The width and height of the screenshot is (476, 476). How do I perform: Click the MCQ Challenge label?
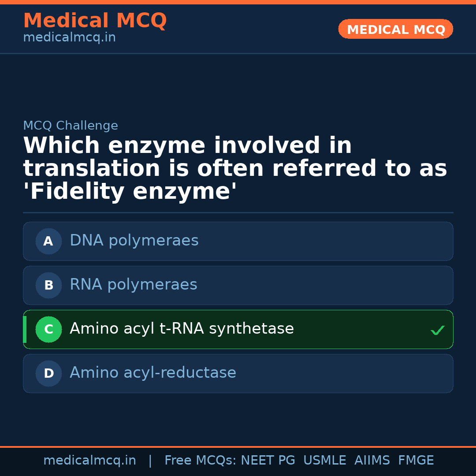tap(71, 126)
